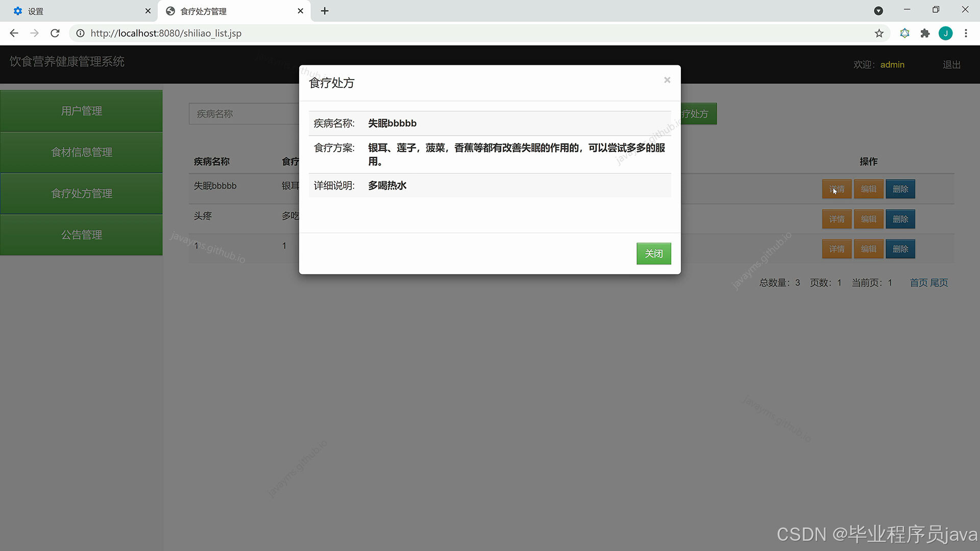Open 公告管理 in sidebar

click(x=81, y=235)
